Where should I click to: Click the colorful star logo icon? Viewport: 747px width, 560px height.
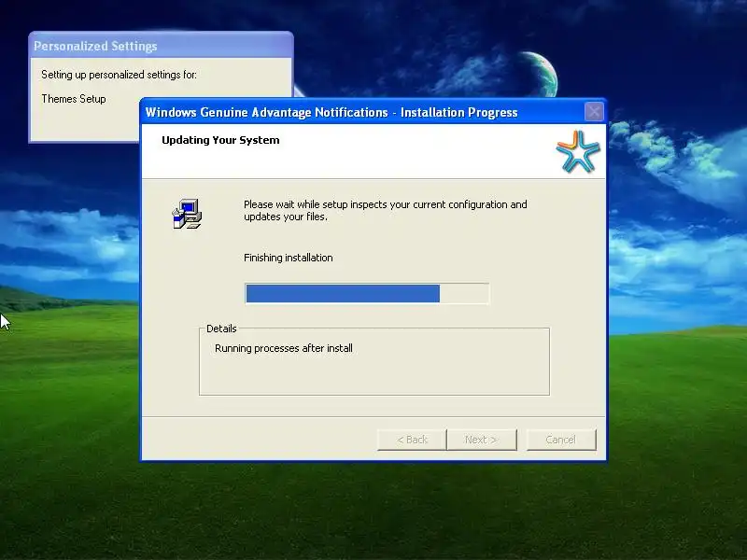[x=577, y=152]
